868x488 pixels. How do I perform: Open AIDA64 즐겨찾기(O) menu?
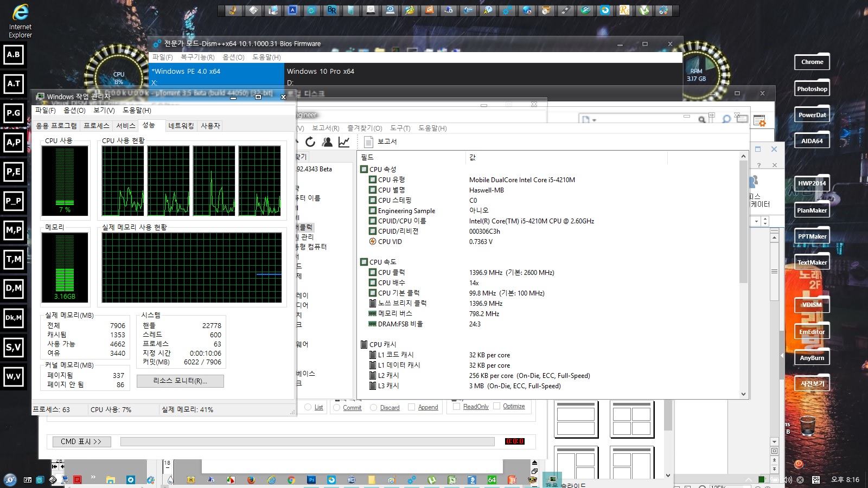pos(365,128)
